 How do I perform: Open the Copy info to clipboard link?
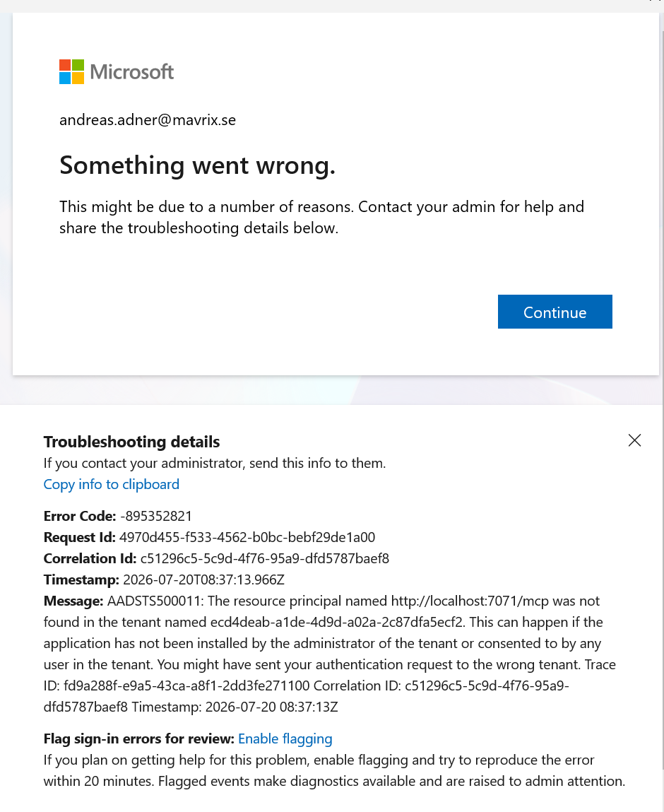tap(112, 484)
